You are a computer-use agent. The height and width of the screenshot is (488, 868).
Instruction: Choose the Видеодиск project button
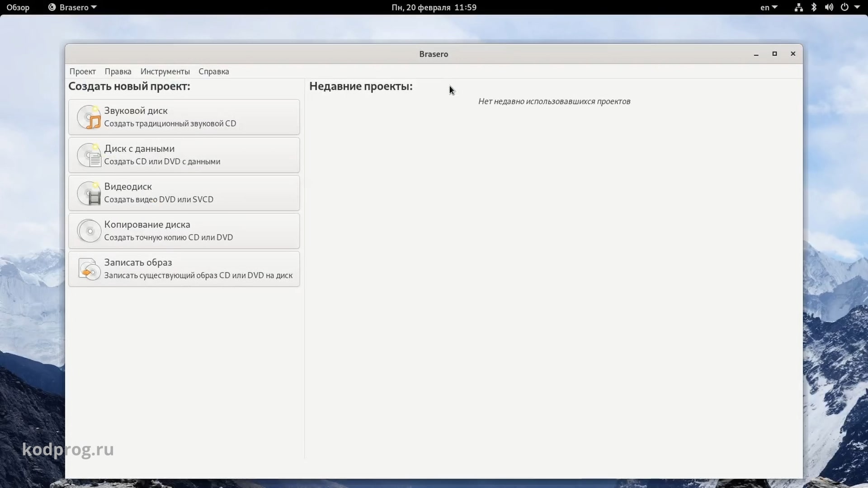pos(184,193)
